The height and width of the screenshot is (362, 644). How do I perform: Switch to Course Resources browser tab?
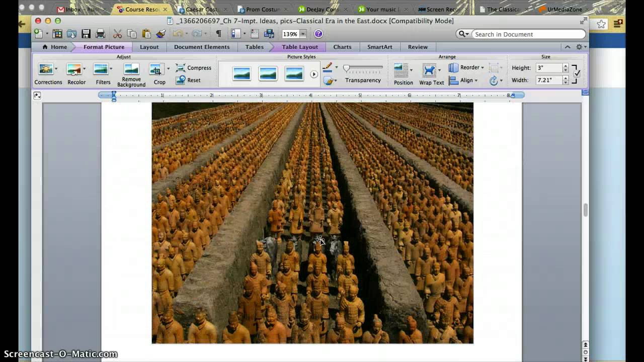pos(142,9)
